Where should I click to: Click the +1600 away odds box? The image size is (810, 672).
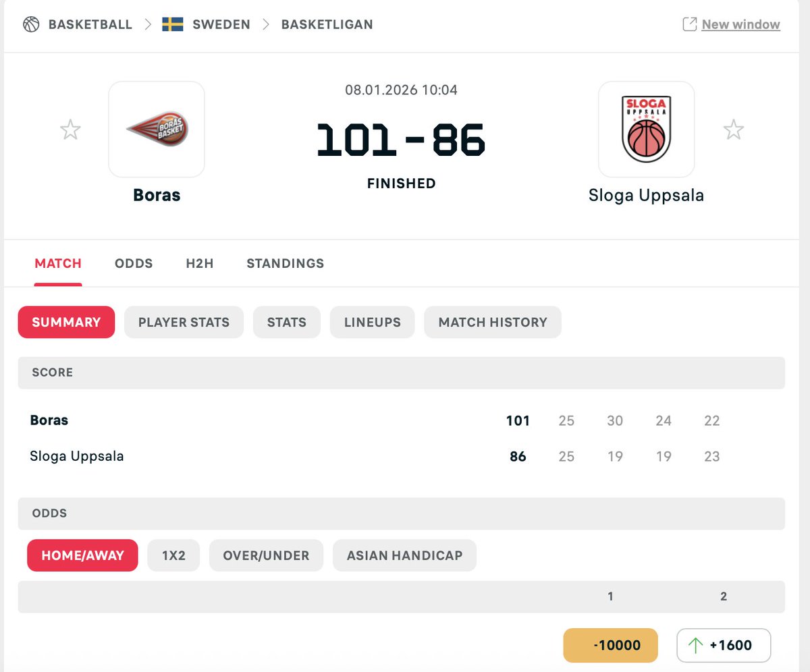(724, 645)
